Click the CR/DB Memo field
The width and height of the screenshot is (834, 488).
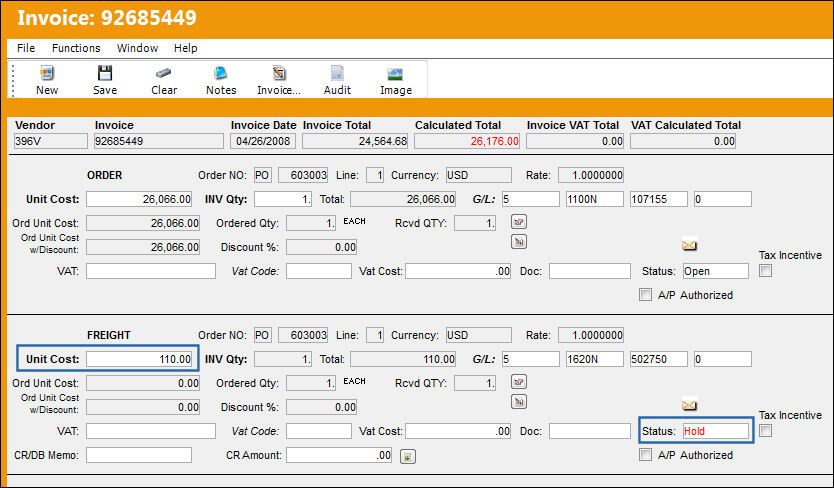point(139,455)
